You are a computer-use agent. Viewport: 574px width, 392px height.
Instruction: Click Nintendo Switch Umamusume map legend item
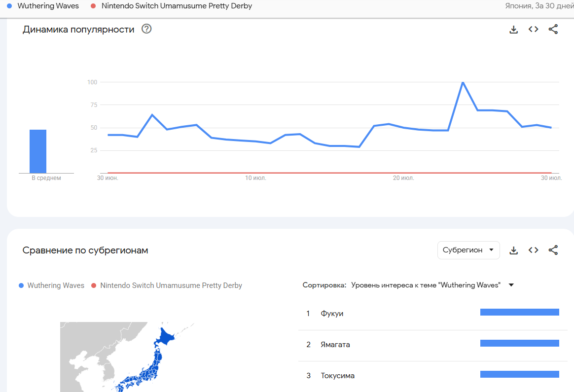(171, 285)
